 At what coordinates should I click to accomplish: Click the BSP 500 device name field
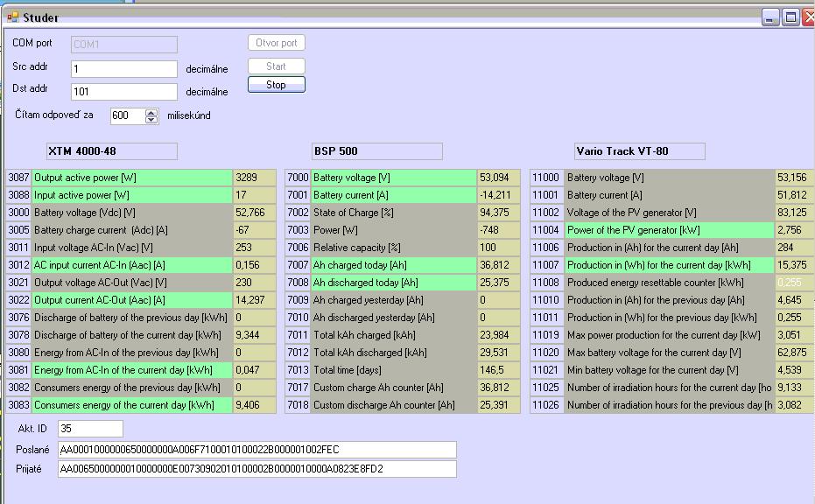[376, 151]
